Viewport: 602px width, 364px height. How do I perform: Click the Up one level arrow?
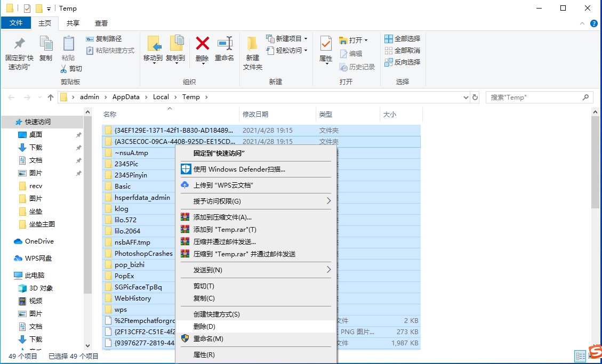tap(51, 98)
